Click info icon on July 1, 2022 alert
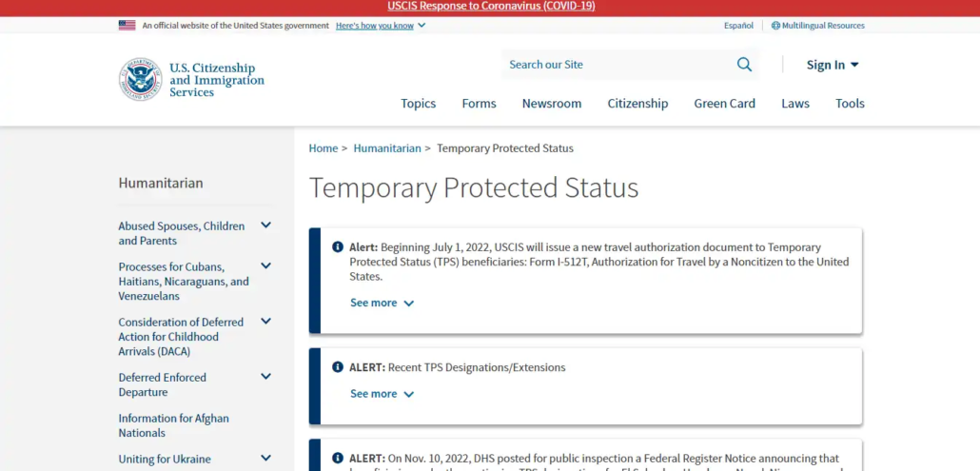This screenshot has width=980, height=471. pyautogui.click(x=338, y=246)
